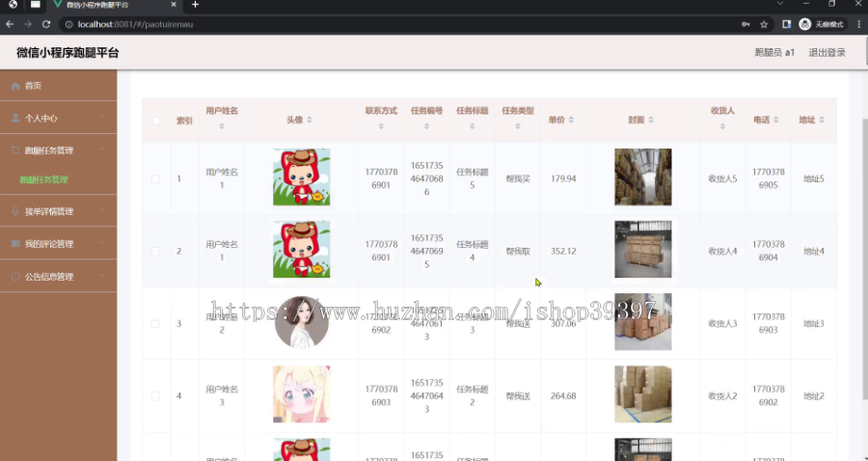Open the crate cover image in row 2

642,249
